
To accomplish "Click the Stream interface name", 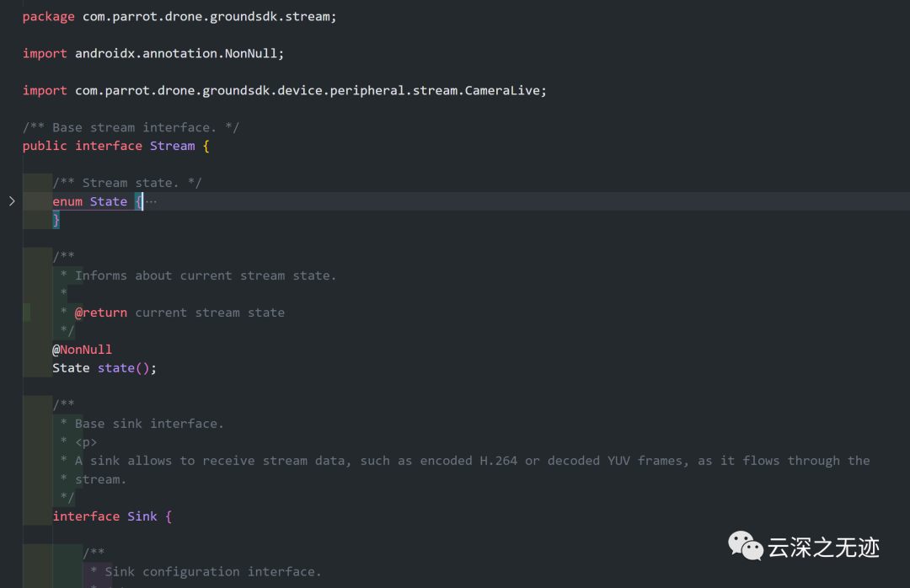I will [x=172, y=146].
